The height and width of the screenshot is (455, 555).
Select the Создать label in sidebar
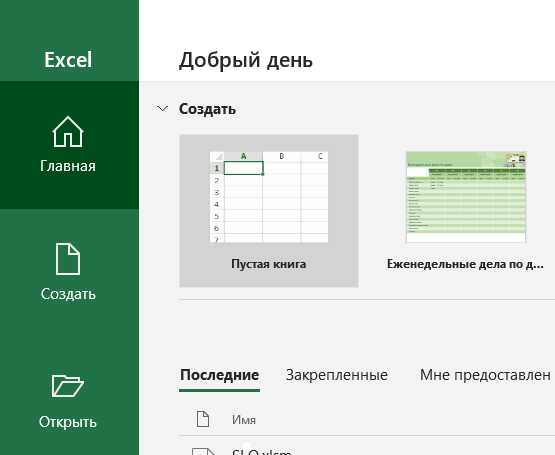pyautogui.click(x=68, y=294)
